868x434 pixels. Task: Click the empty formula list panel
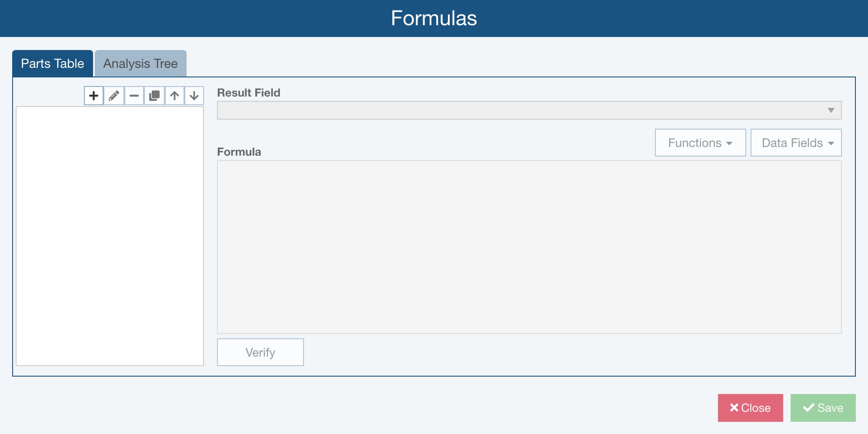click(x=110, y=236)
